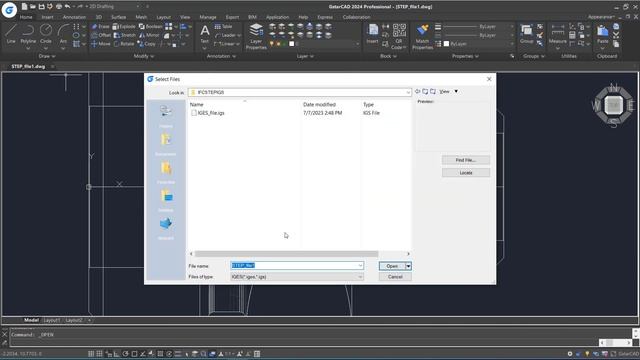Click the Undo arrow in quick access toolbar
The width and height of the screenshot is (640, 360).
click(67, 7)
